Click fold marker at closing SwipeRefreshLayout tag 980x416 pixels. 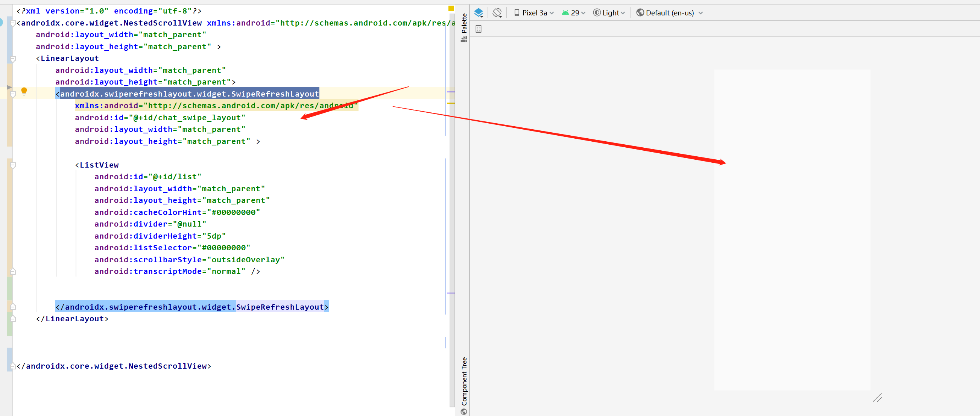pos(13,307)
